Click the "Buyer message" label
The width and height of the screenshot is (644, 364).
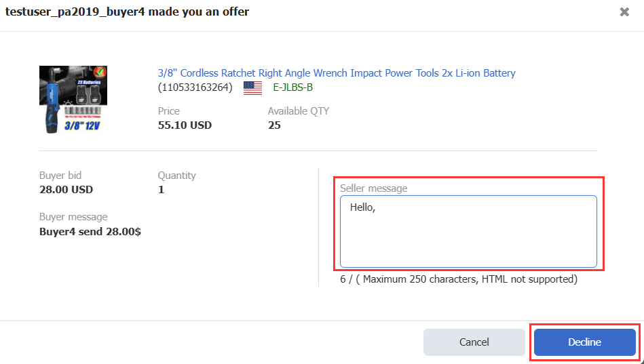tap(73, 217)
